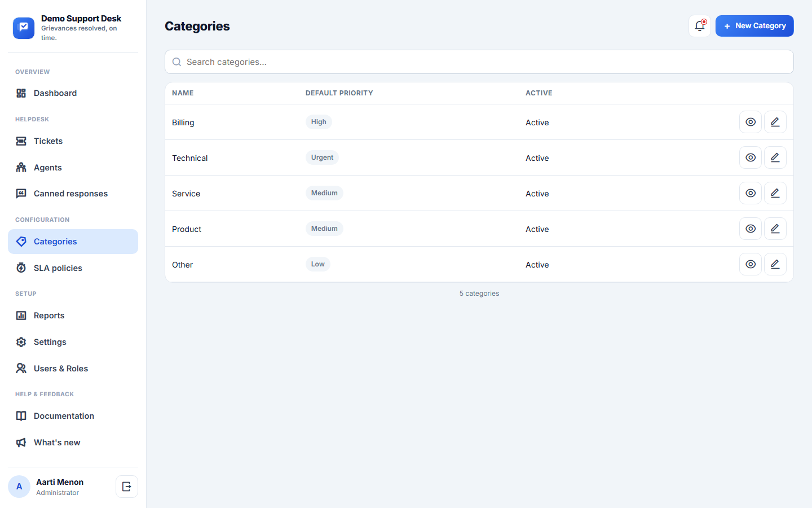Viewport: 812px width, 508px height.
Task: Click the Urgent priority badge
Action: 322,157
